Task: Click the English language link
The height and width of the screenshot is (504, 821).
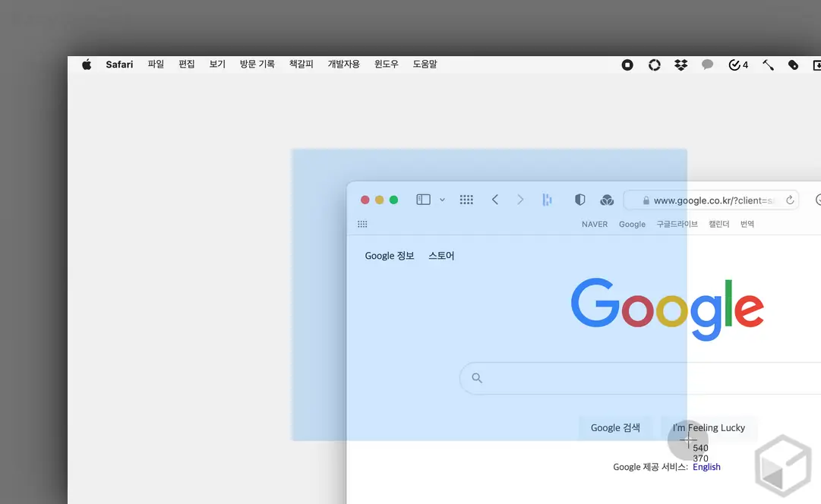Action: pyautogui.click(x=706, y=467)
